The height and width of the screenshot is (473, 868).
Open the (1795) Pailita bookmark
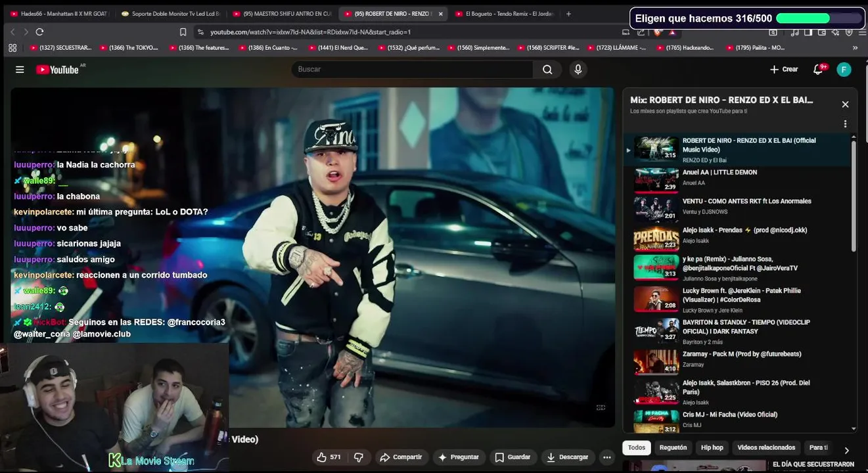coord(756,48)
